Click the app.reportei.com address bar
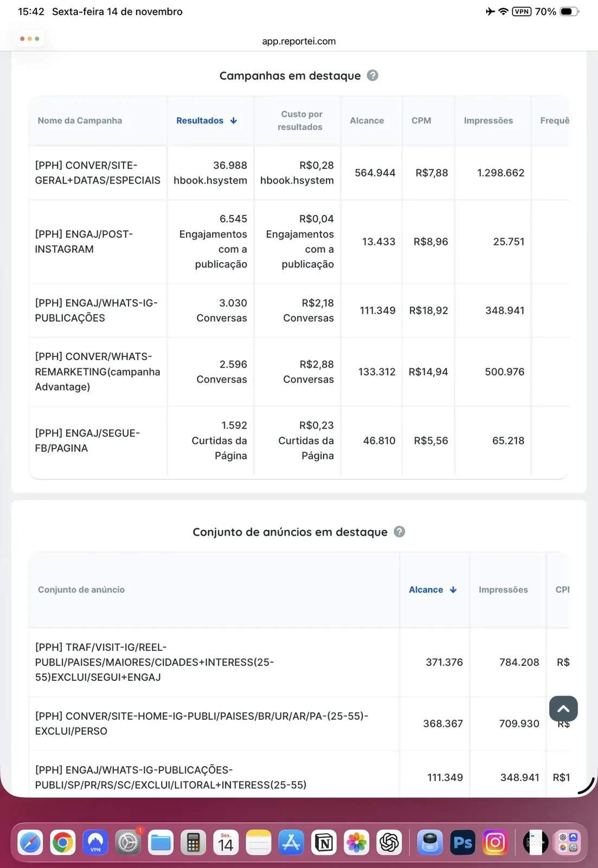This screenshot has height=868, width=598. (x=299, y=41)
